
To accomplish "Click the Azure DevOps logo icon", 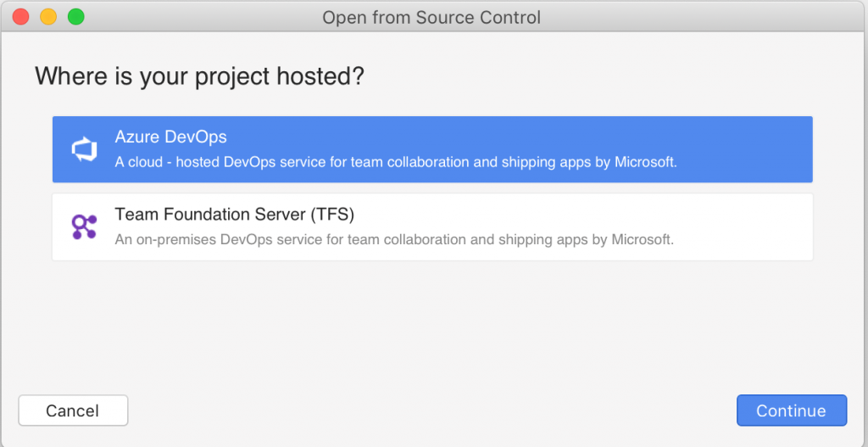I will 84,149.
